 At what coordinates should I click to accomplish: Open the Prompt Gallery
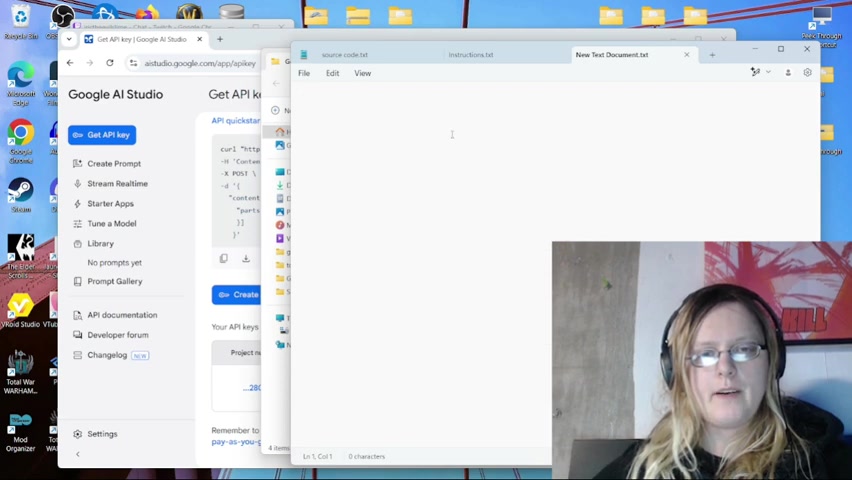114,282
